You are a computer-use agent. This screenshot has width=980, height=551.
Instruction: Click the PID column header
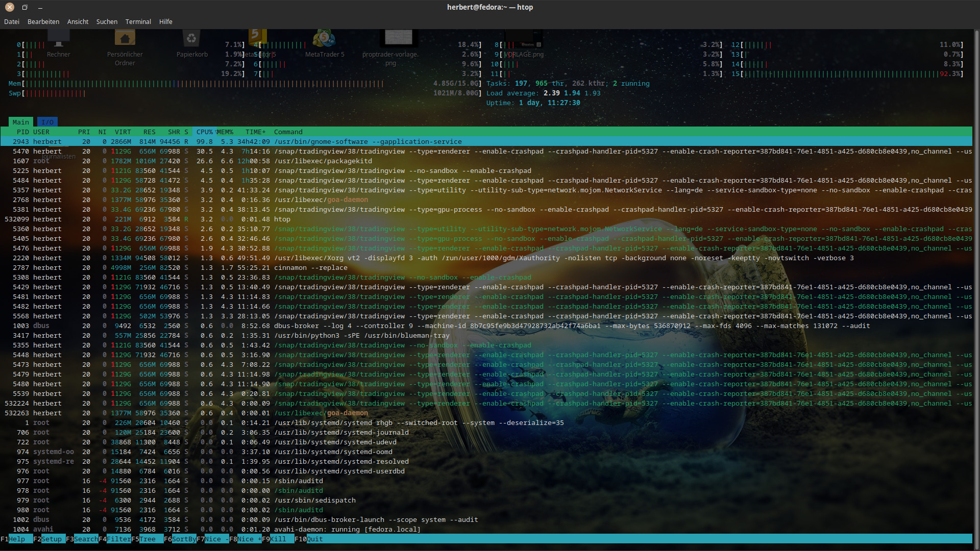tap(22, 132)
